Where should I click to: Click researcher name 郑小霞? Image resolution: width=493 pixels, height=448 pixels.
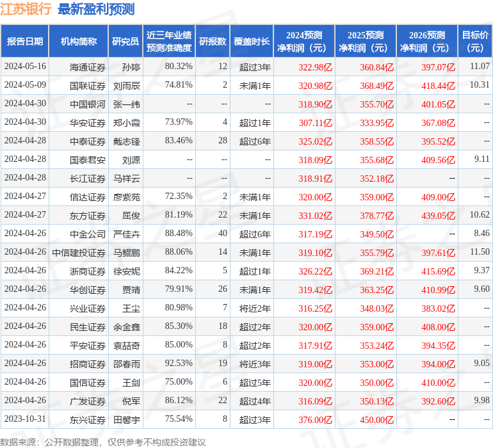pos(127,123)
